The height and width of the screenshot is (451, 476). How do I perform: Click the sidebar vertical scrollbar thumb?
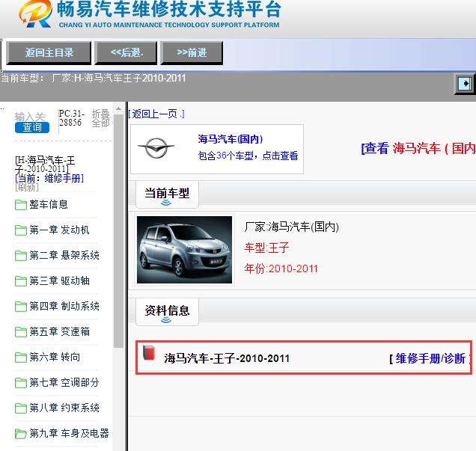[x=118, y=231]
